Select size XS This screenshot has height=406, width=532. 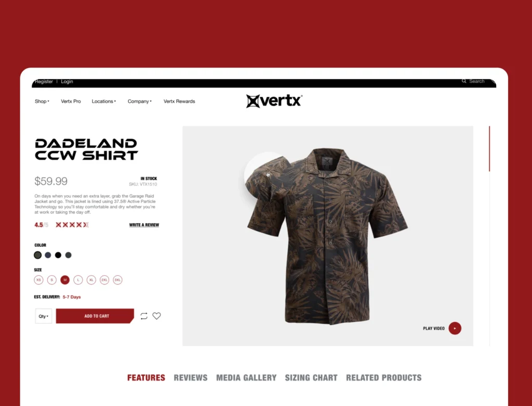[38, 280]
